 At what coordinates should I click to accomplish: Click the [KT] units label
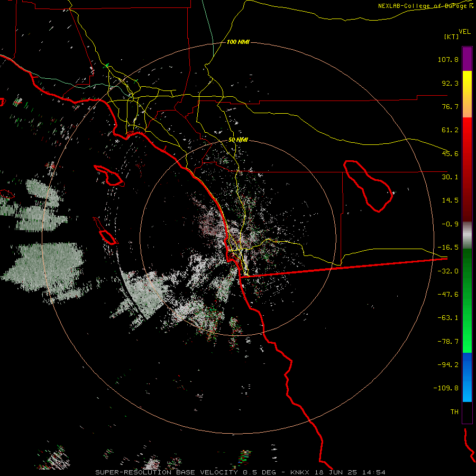click(451, 36)
